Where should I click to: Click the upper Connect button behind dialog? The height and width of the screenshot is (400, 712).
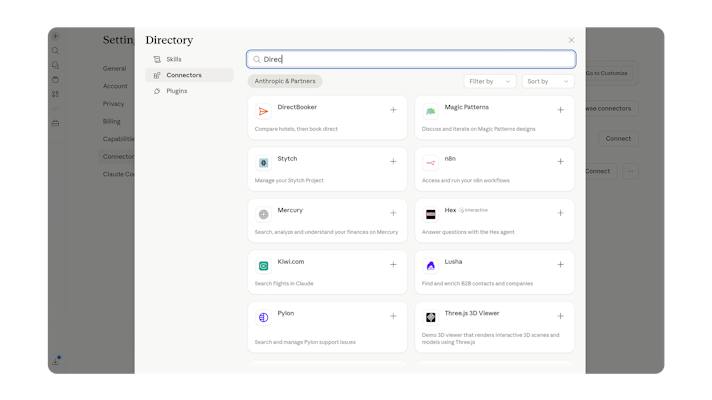[618, 138]
